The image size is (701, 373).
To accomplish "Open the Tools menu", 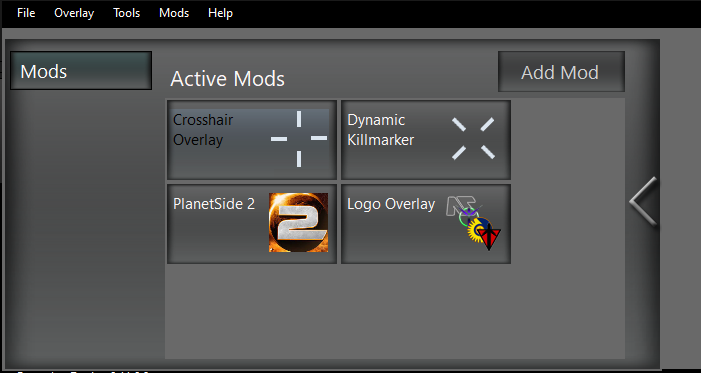I will tap(127, 13).
